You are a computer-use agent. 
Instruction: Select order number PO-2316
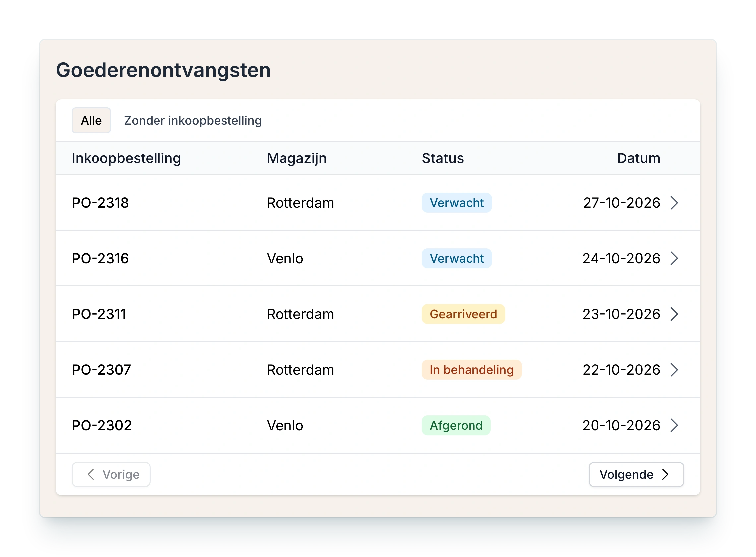tap(100, 258)
